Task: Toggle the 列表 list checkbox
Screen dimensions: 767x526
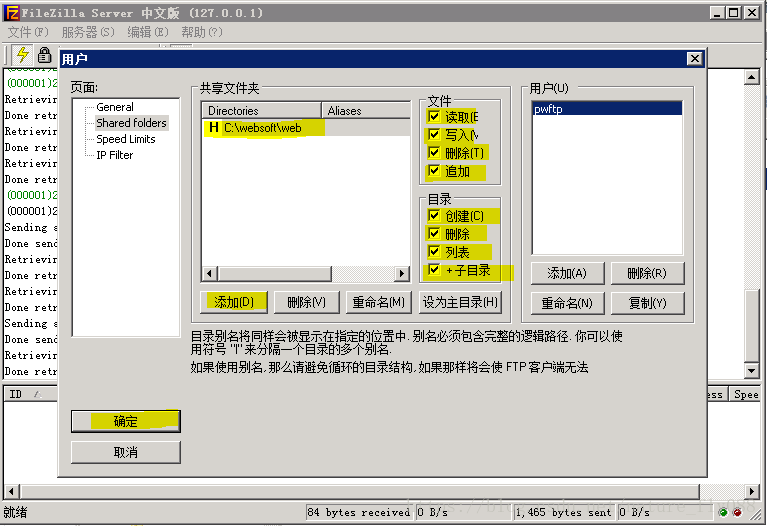Action: [x=434, y=251]
